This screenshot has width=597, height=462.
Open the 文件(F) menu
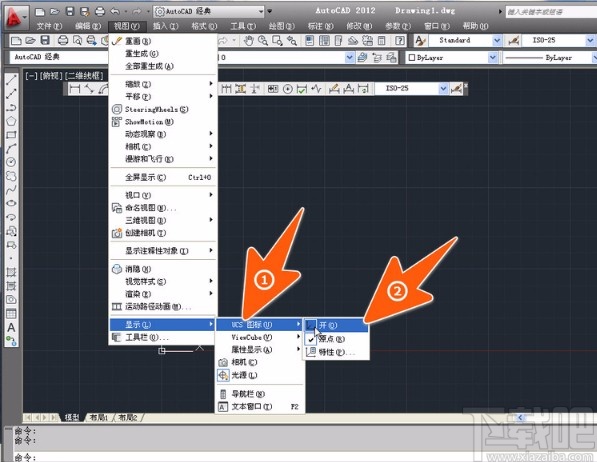[x=49, y=26]
